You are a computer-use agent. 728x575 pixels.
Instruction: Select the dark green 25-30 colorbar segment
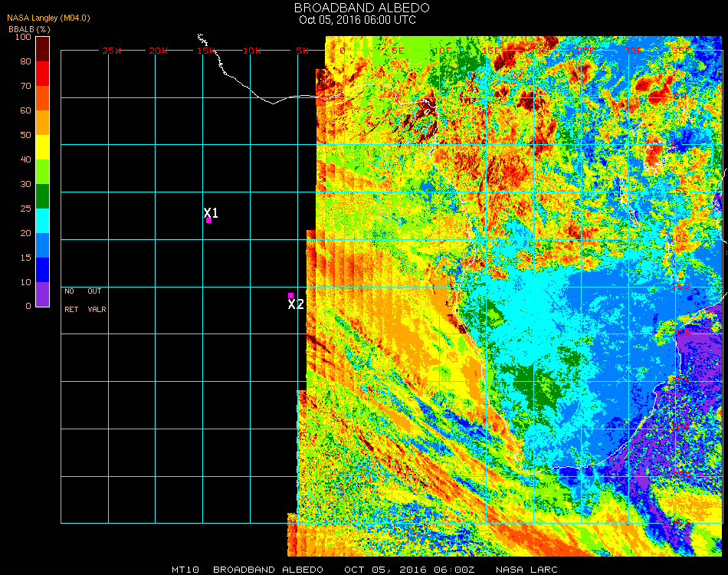(x=43, y=196)
